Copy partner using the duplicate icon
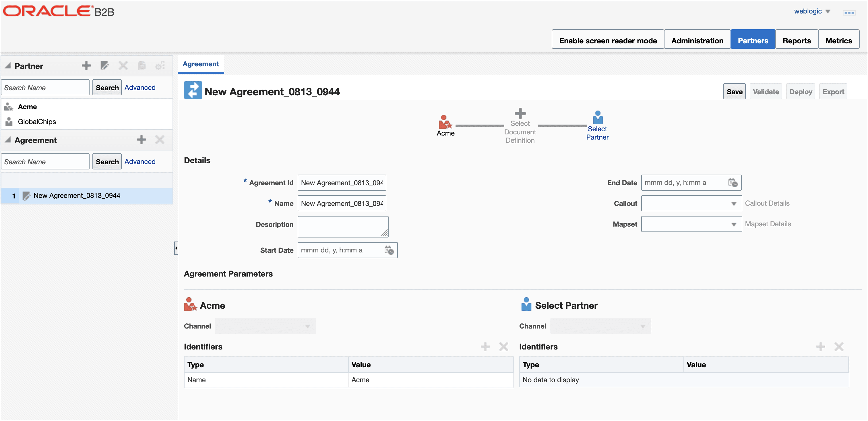This screenshot has width=868, height=421. (x=142, y=65)
